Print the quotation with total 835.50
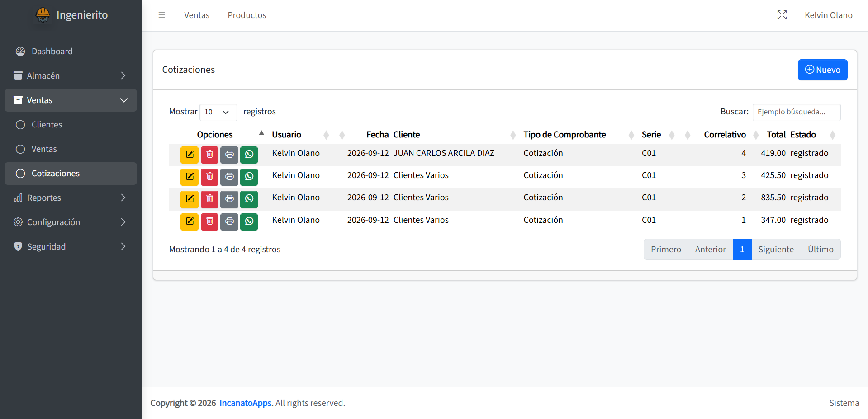 pyautogui.click(x=229, y=199)
